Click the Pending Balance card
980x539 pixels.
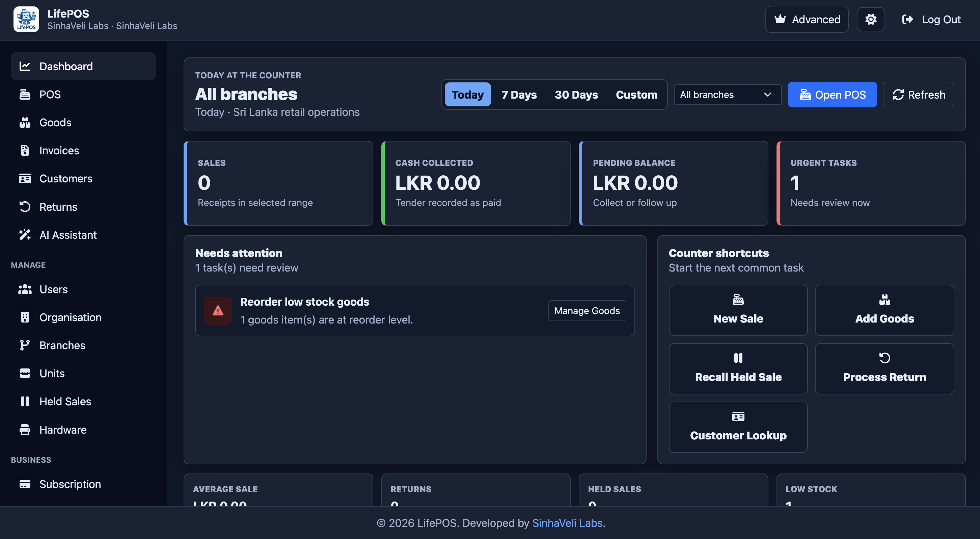673,183
